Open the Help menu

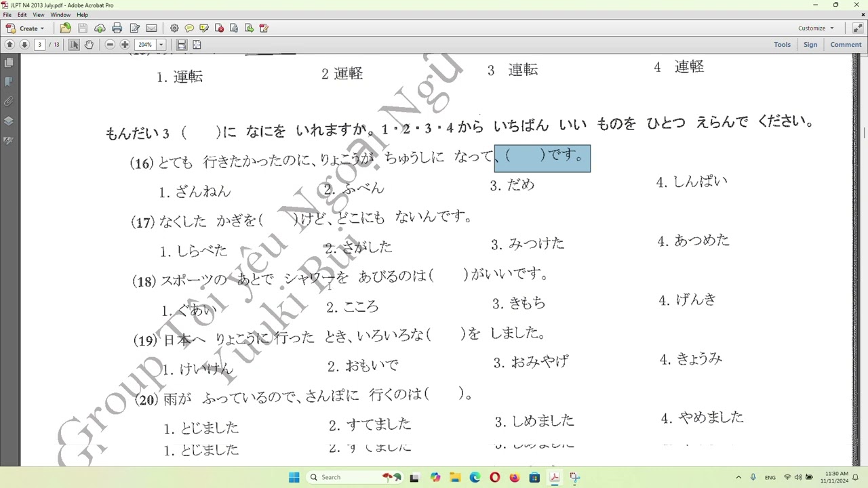pyautogui.click(x=82, y=15)
